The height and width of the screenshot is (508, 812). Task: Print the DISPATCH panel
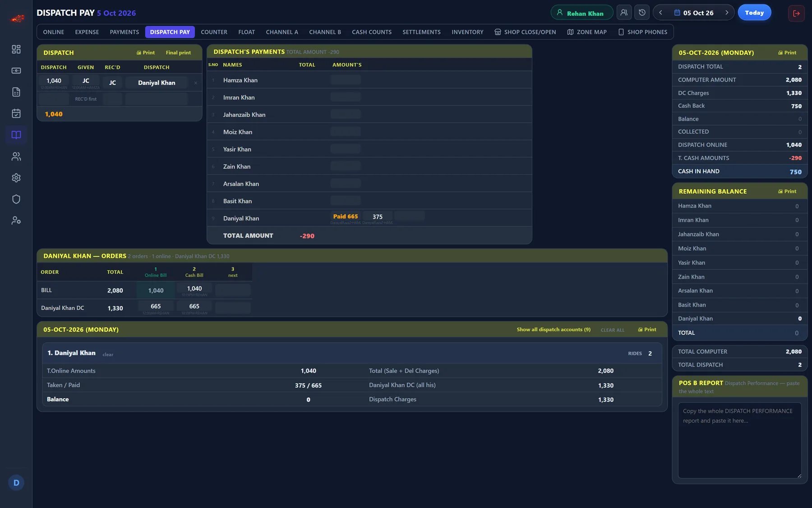click(146, 53)
